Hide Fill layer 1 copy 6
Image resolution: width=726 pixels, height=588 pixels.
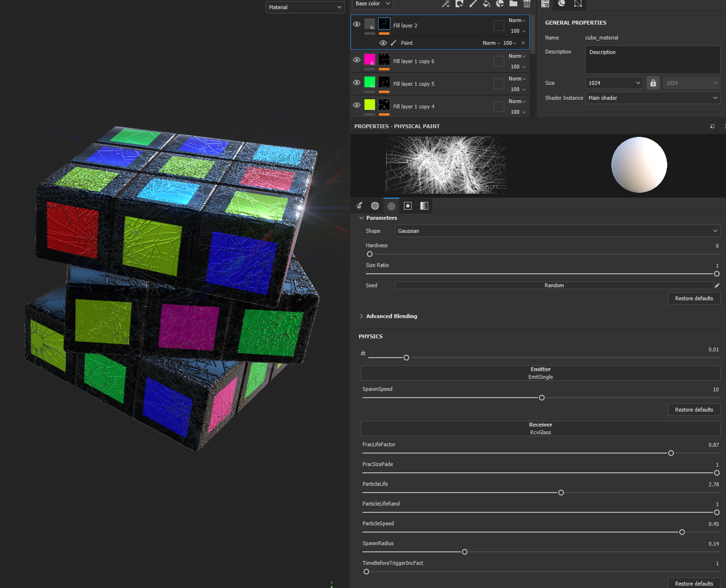click(357, 60)
